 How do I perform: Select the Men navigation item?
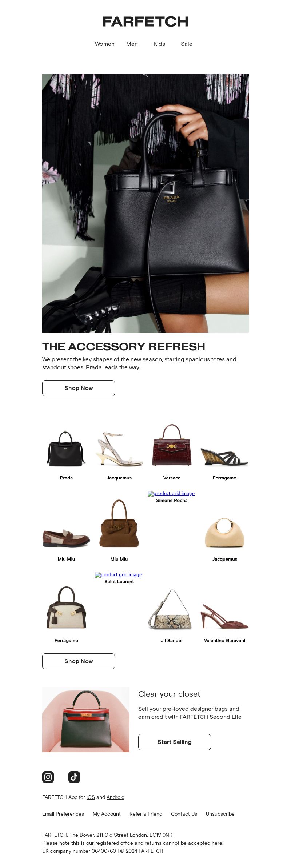point(132,44)
